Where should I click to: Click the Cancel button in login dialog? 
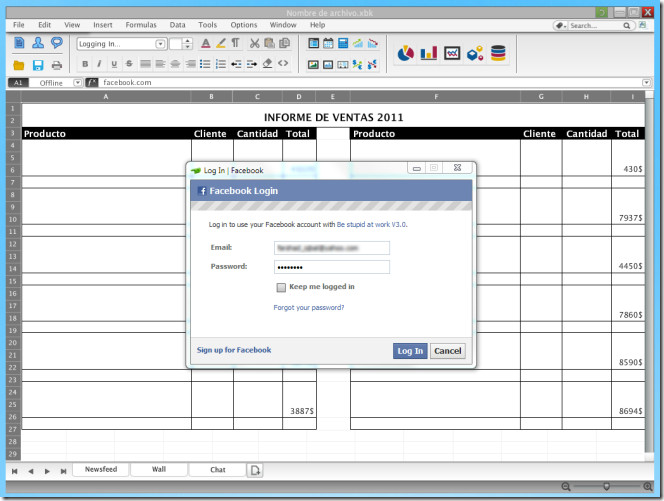click(x=448, y=351)
